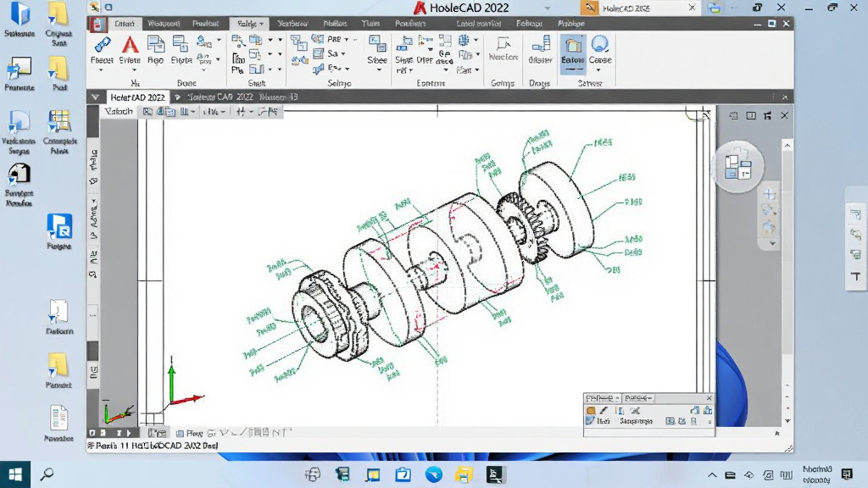Click first icon after Valach in viewport toolbar
868x488 pixels.
147,112
